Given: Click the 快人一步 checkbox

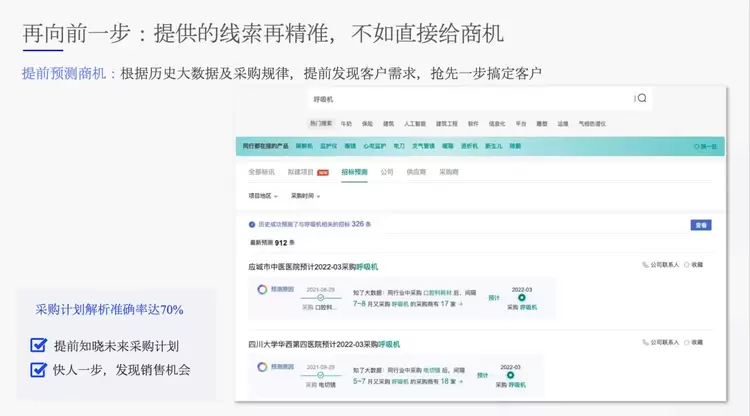Looking at the screenshot, I should 39,369.
